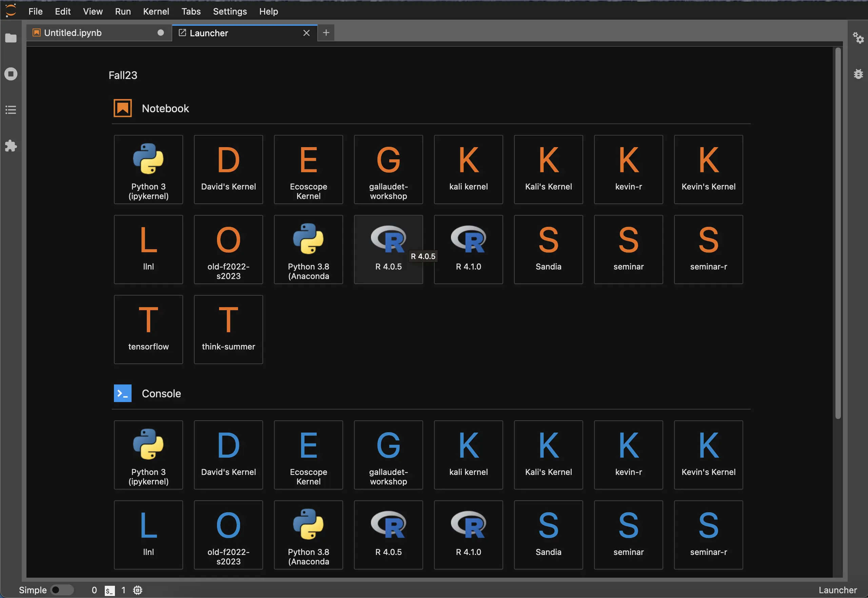This screenshot has height=598, width=868.
Task: Launch old-f2022-s2023 notebook tile
Action: pos(228,250)
